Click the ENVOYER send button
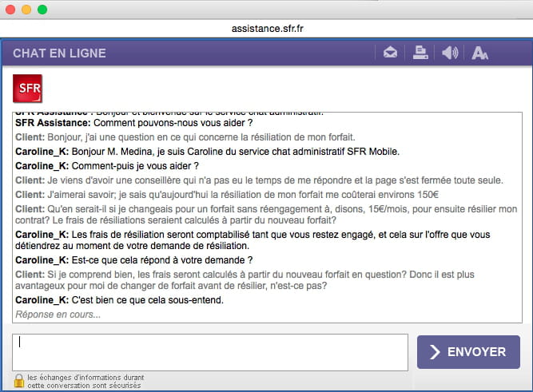 (x=468, y=352)
